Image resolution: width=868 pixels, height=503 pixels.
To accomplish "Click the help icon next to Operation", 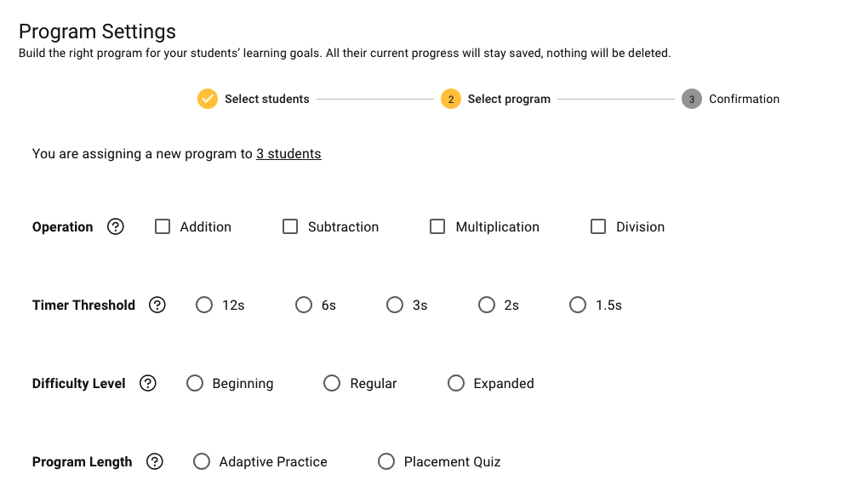I will pos(116,227).
